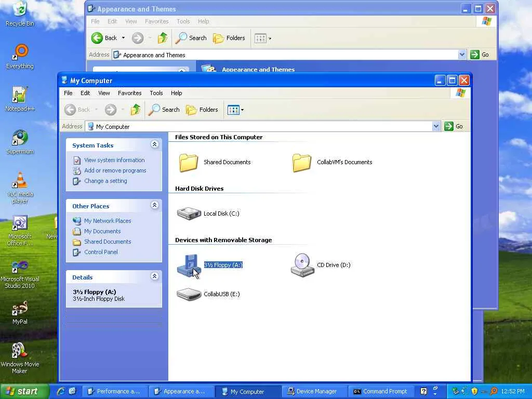Click the taskbar clock showing 12:52 PM
The image size is (532, 399).
(x=513, y=392)
